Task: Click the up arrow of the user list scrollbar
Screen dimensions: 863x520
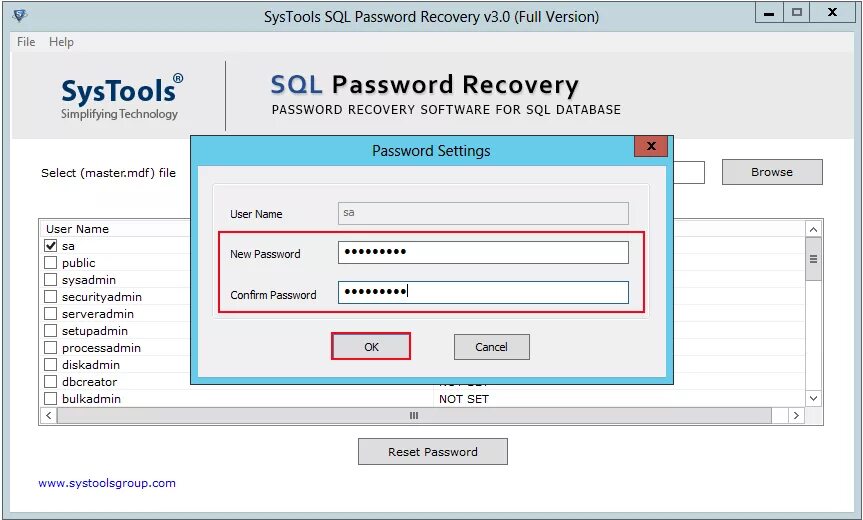Action: [x=813, y=229]
